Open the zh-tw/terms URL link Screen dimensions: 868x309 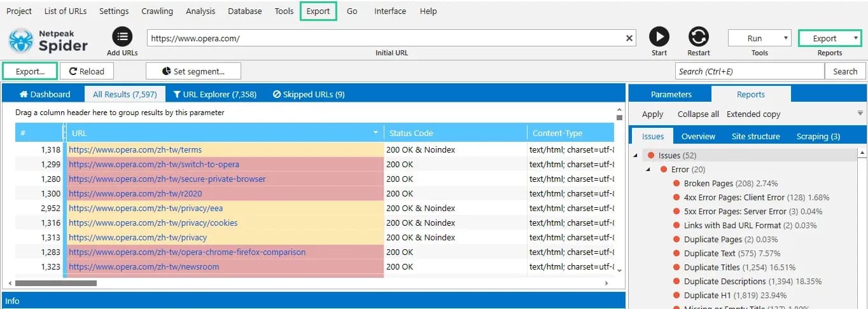point(135,149)
